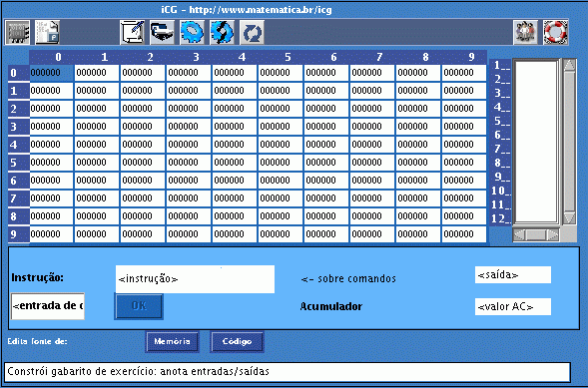
Task: Click the horizontal scrollbar right arrow
Action: coord(553,234)
